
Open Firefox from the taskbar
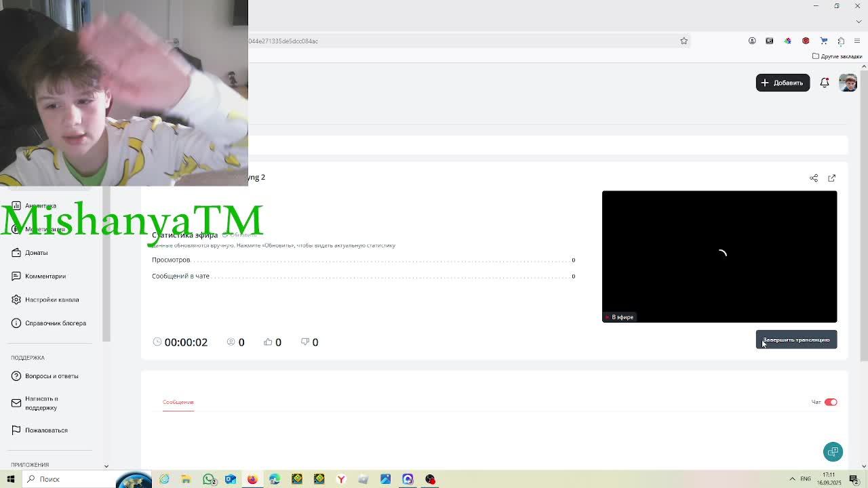pyautogui.click(x=252, y=479)
